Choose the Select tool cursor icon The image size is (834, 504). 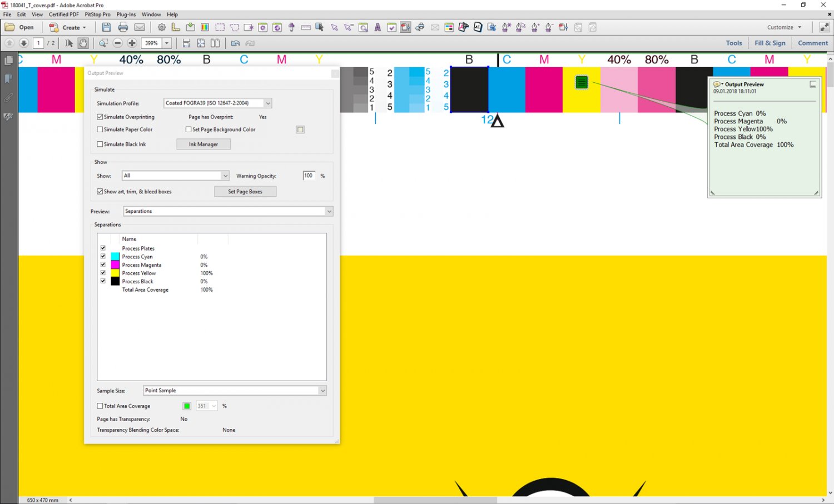coord(69,43)
